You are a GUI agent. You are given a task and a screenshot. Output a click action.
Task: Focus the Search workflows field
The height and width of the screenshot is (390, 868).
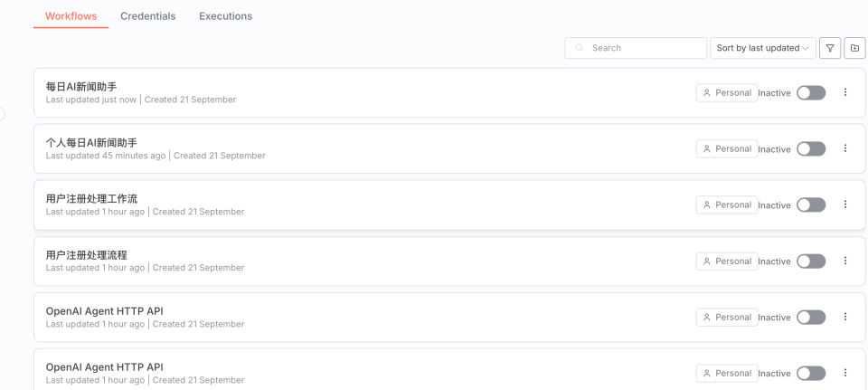636,48
